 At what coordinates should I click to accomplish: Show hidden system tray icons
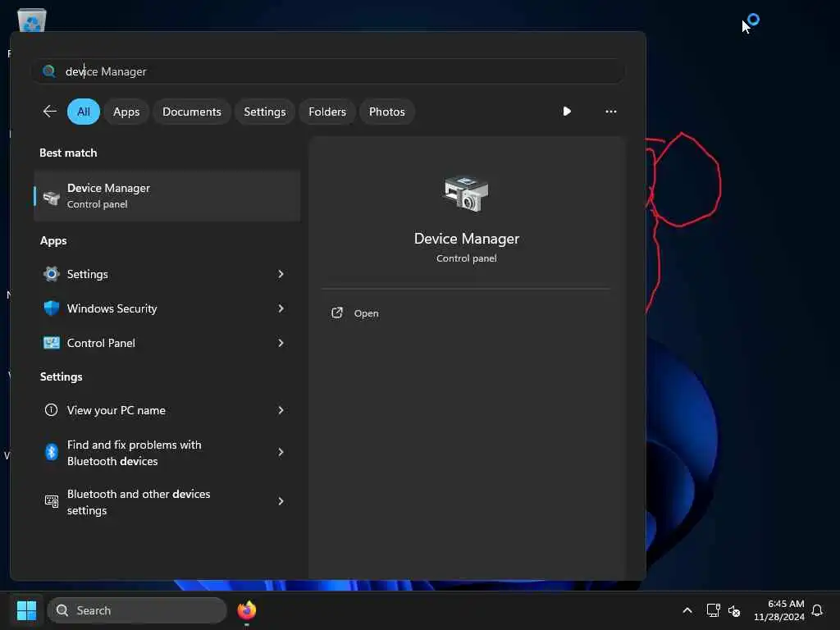(687, 610)
